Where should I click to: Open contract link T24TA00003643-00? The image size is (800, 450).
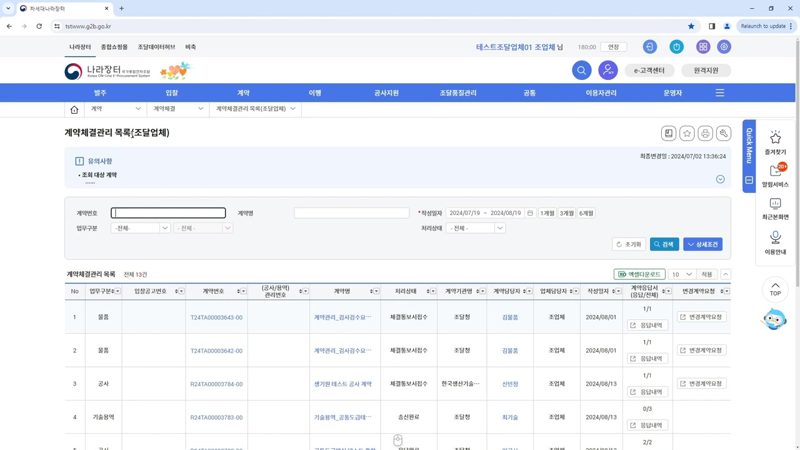tap(216, 317)
